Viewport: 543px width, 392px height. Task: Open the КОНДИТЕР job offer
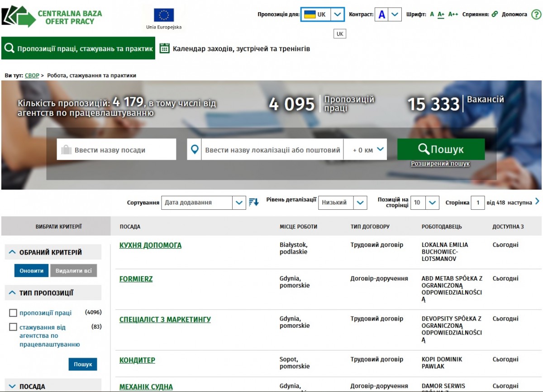point(137,360)
